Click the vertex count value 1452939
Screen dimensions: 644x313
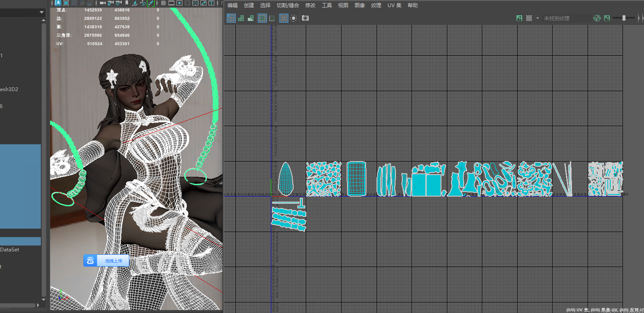[93, 10]
